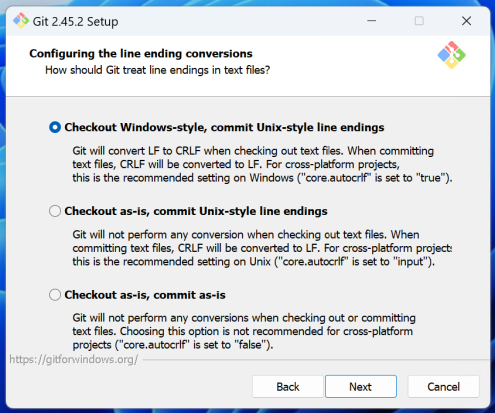495x413 pixels.
Task: Click the 'Git 2.45.2 Setup' title bar text
Action: click(75, 22)
